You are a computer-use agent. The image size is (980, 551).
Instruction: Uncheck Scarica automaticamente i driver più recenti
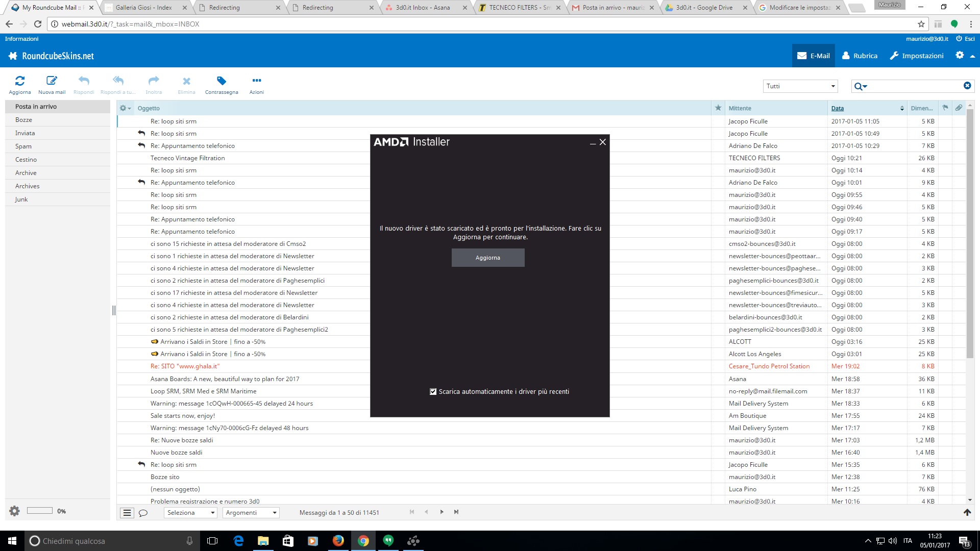click(433, 392)
